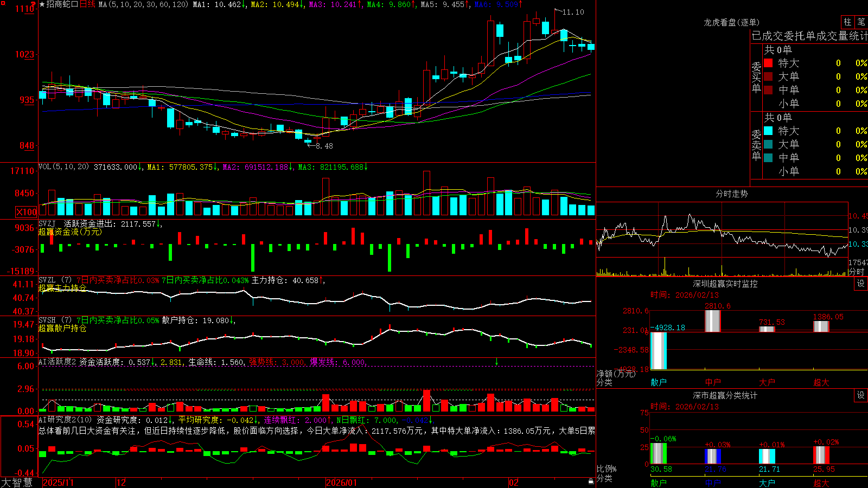
Task: Click the red question mark help icon
Action: click(x=34, y=4)
